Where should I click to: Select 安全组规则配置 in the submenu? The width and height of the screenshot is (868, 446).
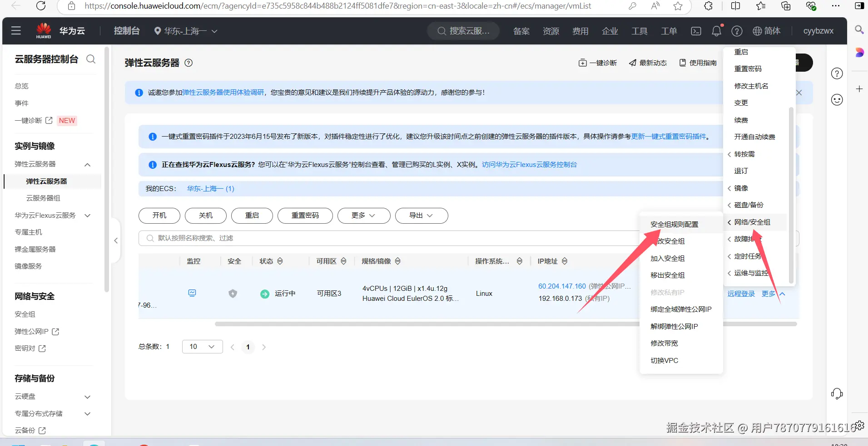[x=675, y=224]
